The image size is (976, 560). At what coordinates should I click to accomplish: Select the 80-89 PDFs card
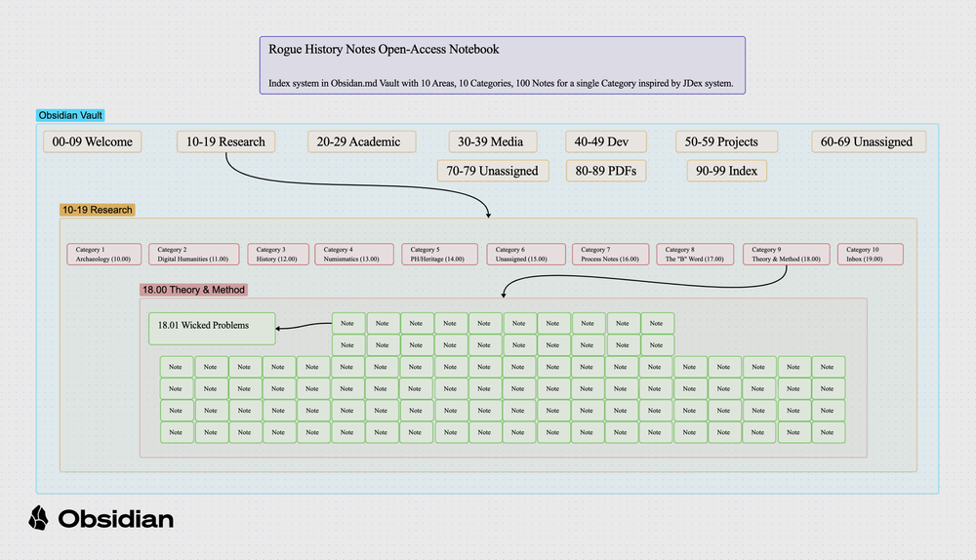click(x=606, y=171)
